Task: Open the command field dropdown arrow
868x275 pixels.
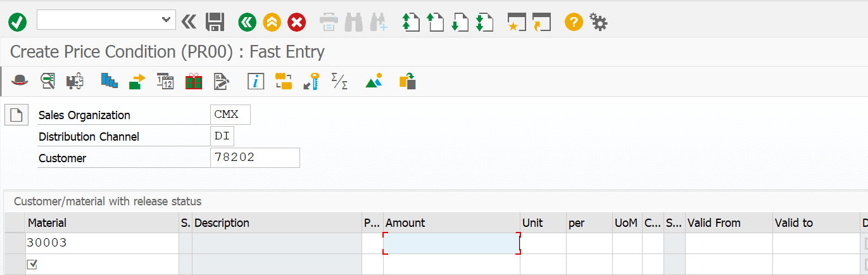Action: (x=166, y=20)
